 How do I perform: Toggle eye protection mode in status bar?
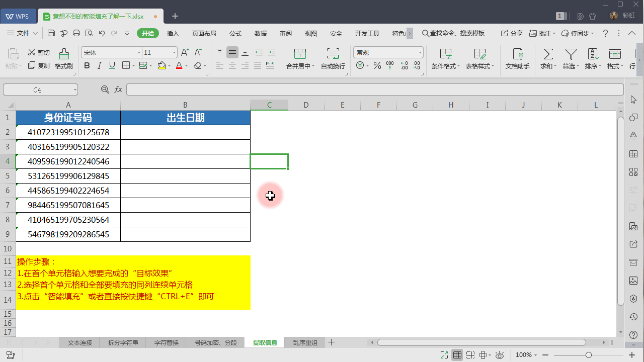(500, 355)
